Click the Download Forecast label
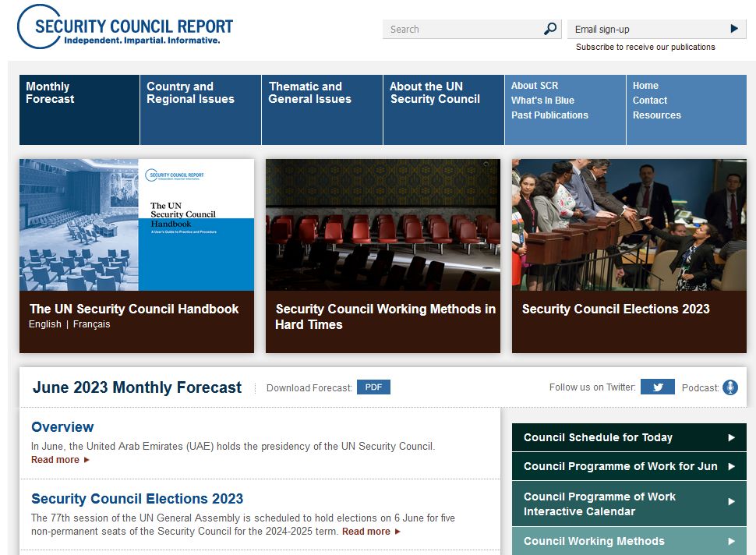The width and height of the screenshot is (756, 555). tap(309, 387)
